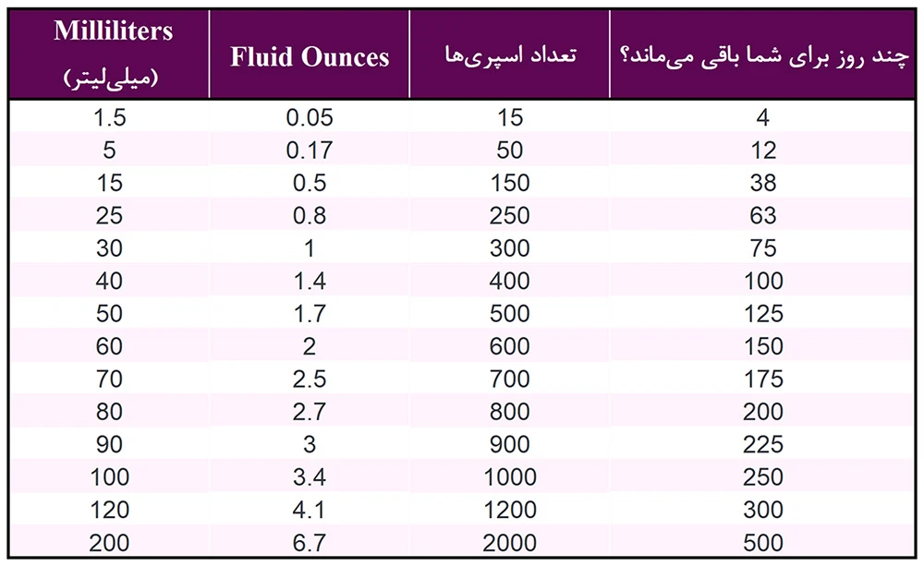Click the 63 days cell
Viewport: 924px width, 566px height.
pyautogui.click(x=762, y=215)
